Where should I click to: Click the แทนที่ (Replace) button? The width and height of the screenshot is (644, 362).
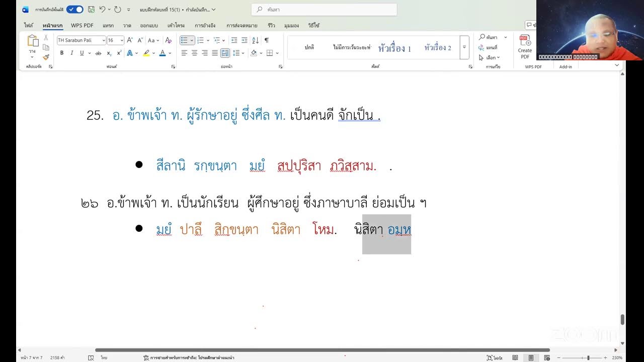click(488, 47)
